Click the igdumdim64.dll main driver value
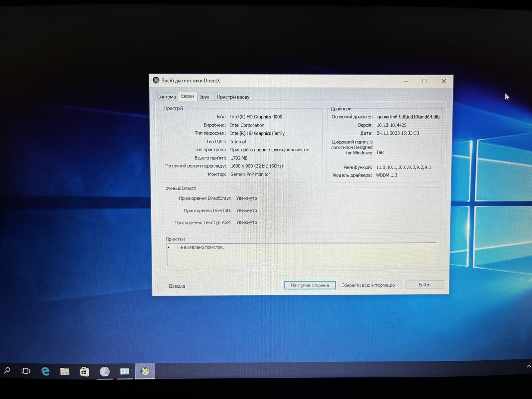Screen dimensions: 532x399 408,117
